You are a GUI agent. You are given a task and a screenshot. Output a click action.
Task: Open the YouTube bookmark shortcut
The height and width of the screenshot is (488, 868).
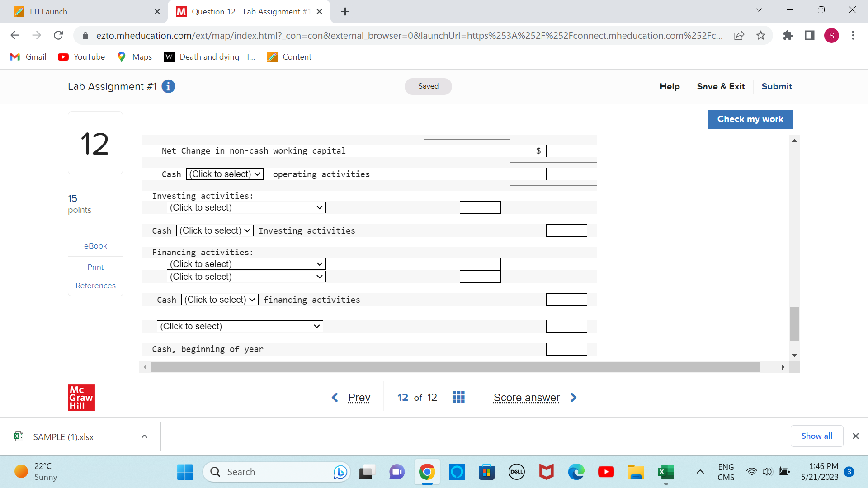click(81, 56)
